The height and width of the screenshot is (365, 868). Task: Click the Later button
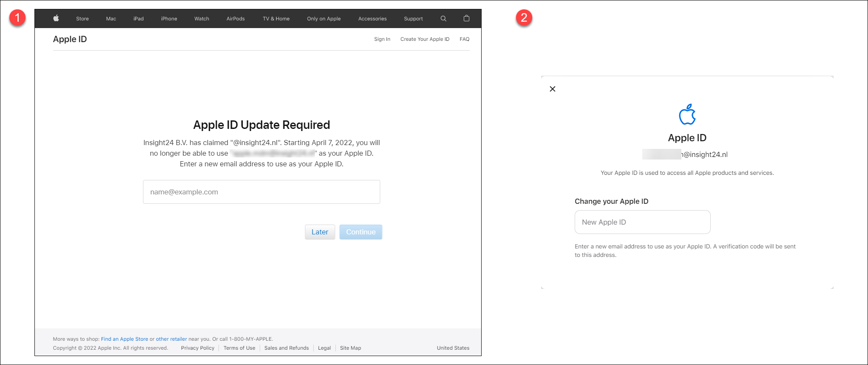point(320,232)
